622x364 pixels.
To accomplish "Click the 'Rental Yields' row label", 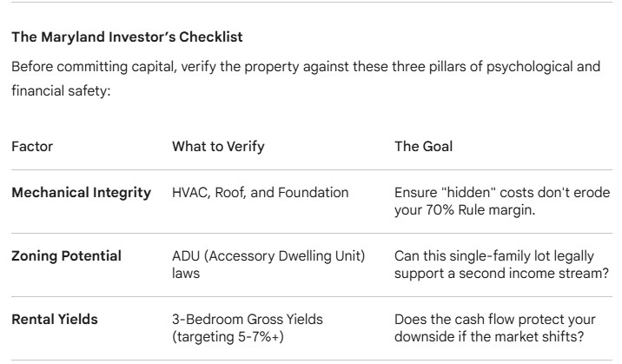I will [54, 319].
